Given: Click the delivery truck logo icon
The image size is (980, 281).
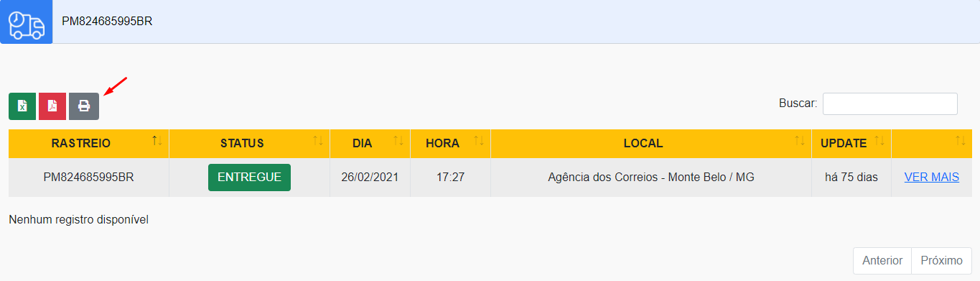Looking at the screenshot, I should pyautogui.click(x=26, y=22).
